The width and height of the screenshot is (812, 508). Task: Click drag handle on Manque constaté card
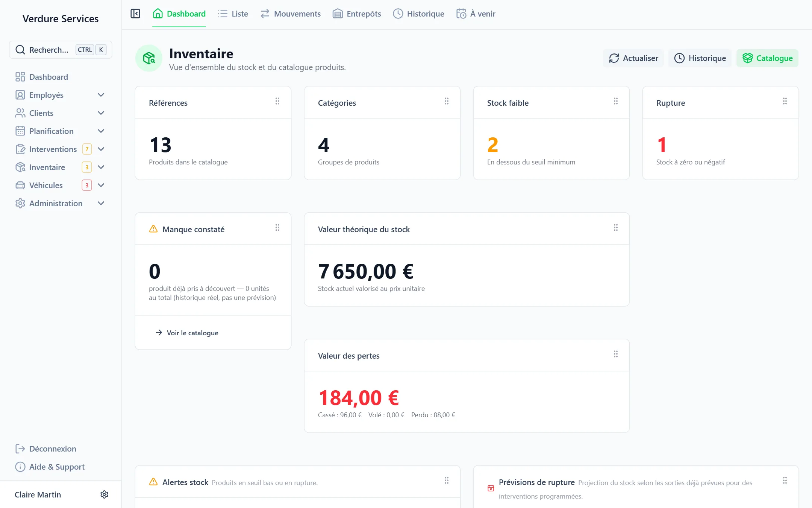click(277, 228)
